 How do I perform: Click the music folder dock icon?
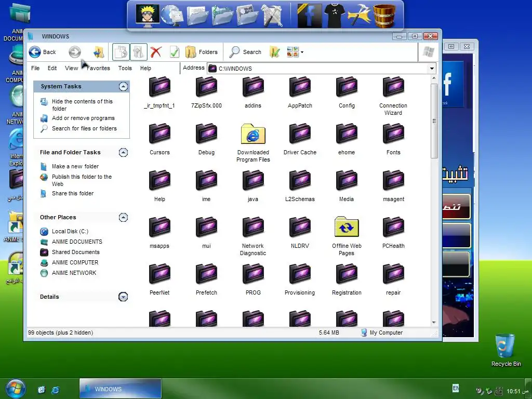222,16
